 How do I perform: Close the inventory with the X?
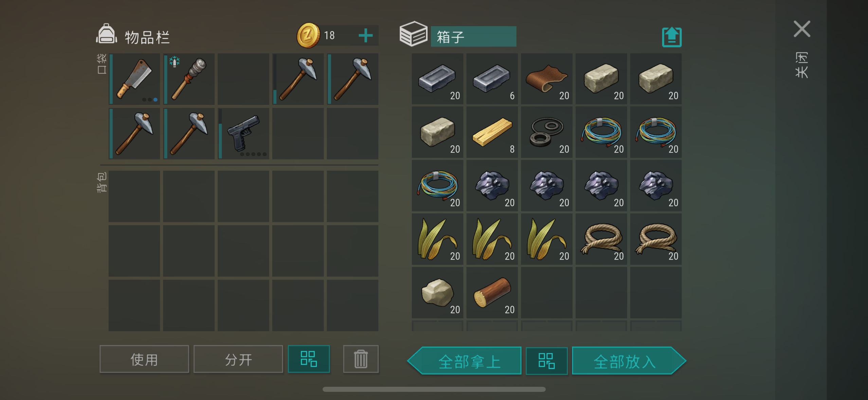click(x=802, y=29)
